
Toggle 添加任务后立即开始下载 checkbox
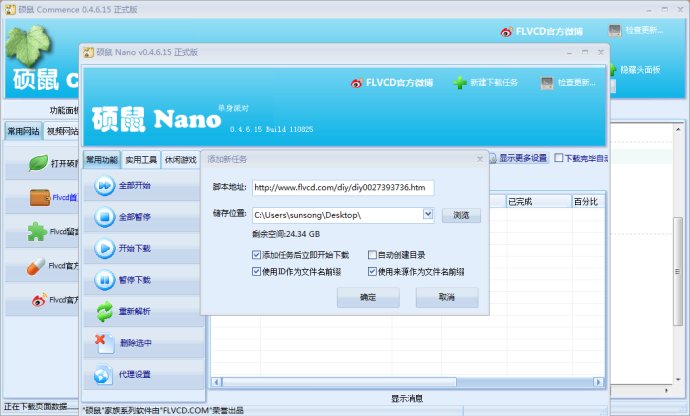[257, 255]
